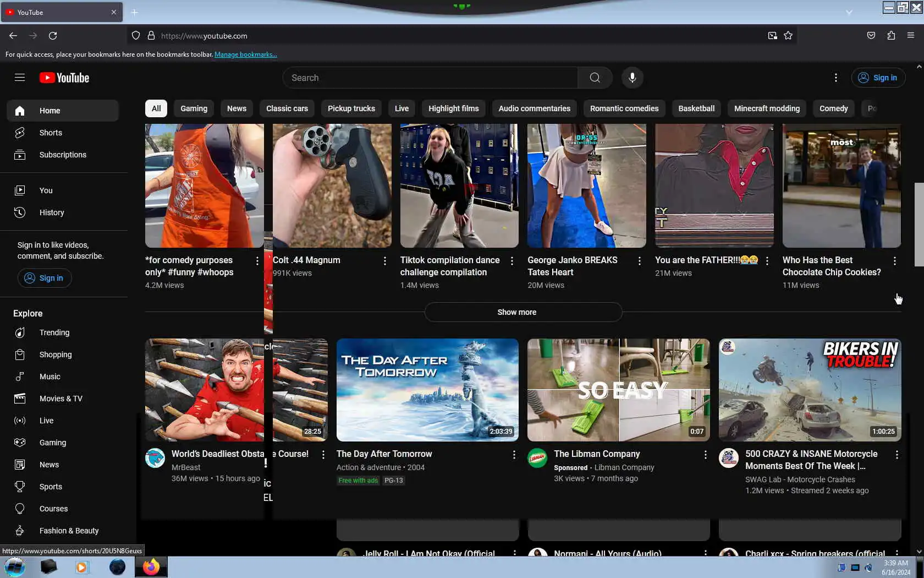Click the YouTube logo

click(x=64, y=78)
